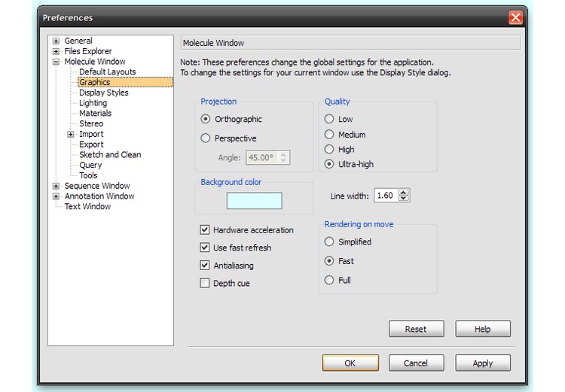
Task: Choose Orthographic projection
Action: (206, 119)
